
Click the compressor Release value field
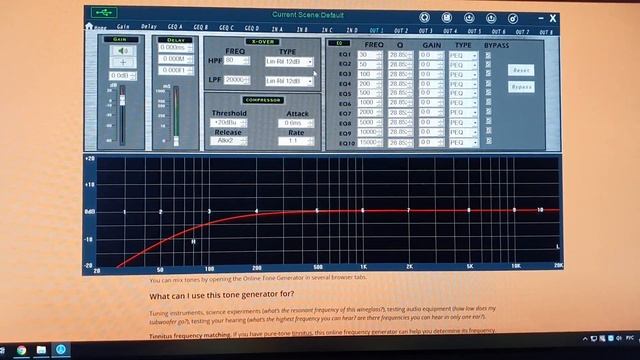pos(229,141)
